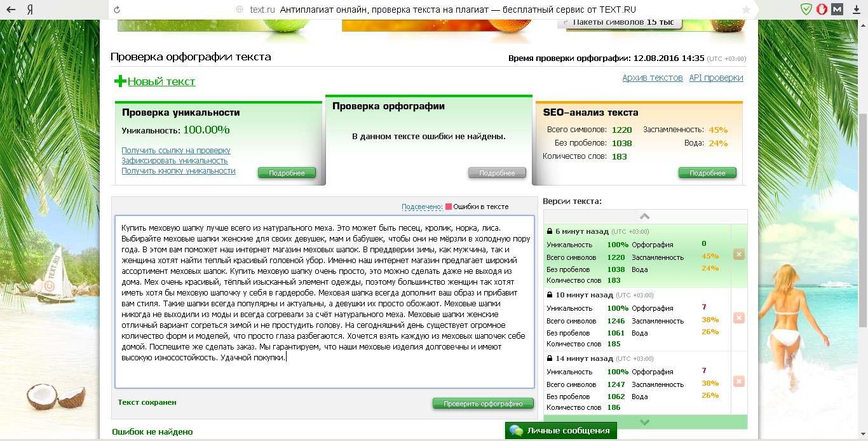The image size is (868, 441).
Task: Click the globe site info icon in address bar
Action: click(x=240, y=10)
